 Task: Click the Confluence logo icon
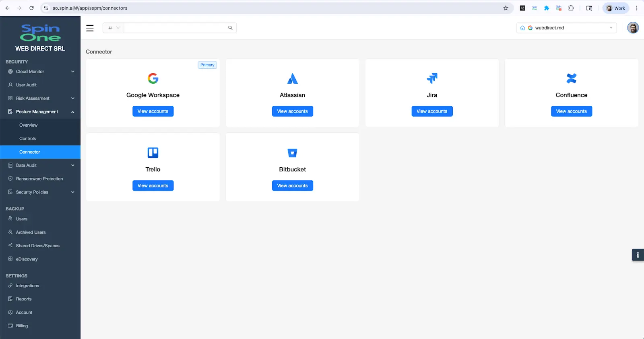572,78
